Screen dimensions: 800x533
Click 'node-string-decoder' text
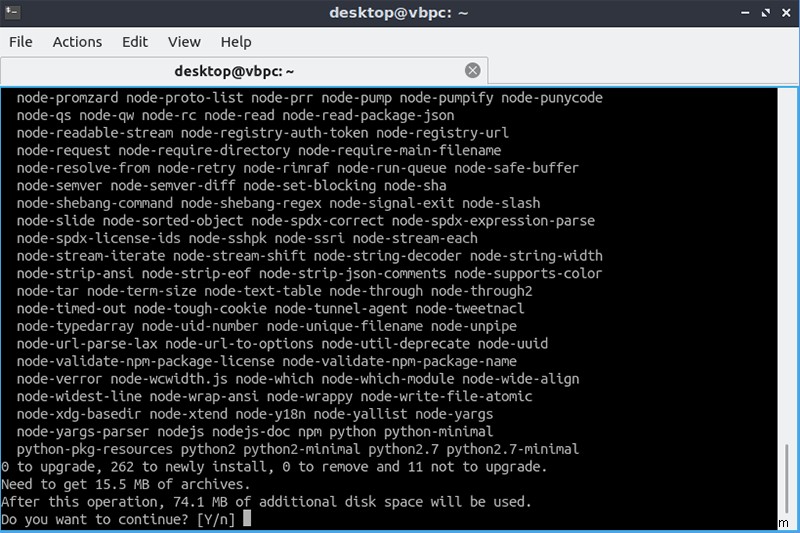tap(388, 256)
